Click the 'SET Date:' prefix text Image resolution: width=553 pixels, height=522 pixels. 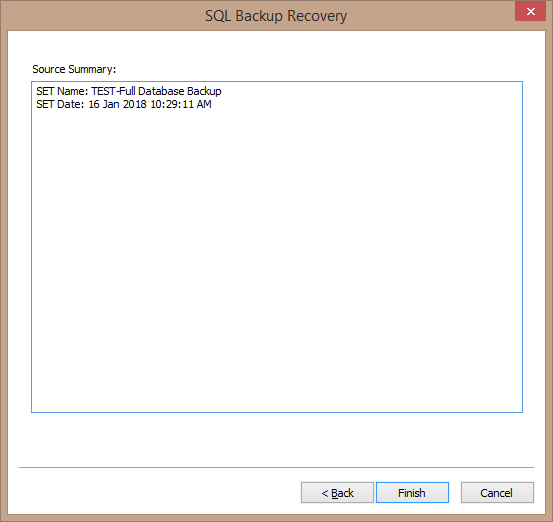pos(60,104)
